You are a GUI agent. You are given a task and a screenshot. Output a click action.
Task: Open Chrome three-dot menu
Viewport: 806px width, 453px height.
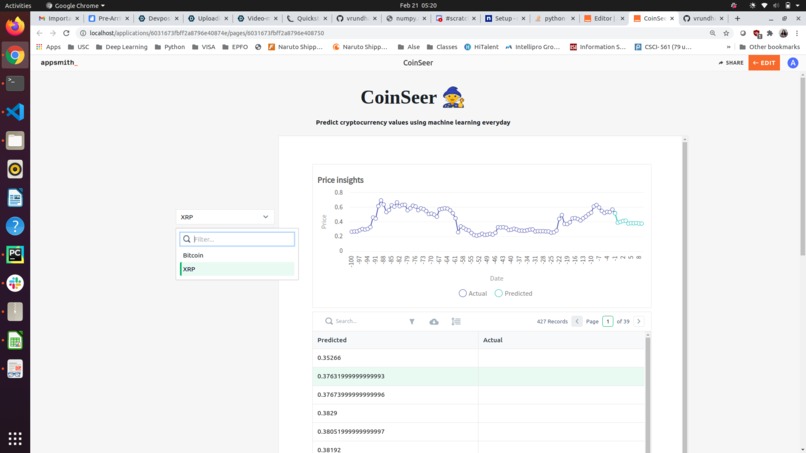pyautogui.click(x=797, y=33)
